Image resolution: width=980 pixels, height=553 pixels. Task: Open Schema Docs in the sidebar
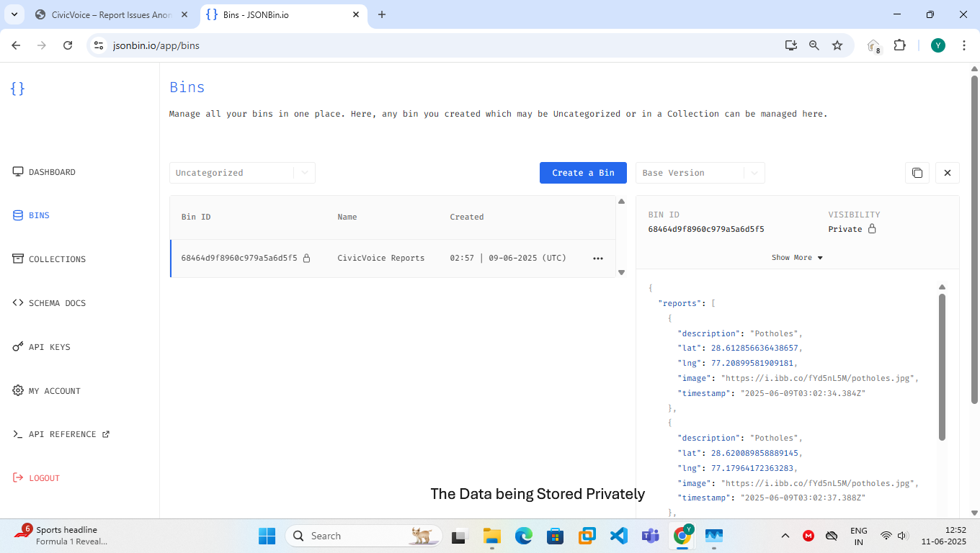click(49, 303)
